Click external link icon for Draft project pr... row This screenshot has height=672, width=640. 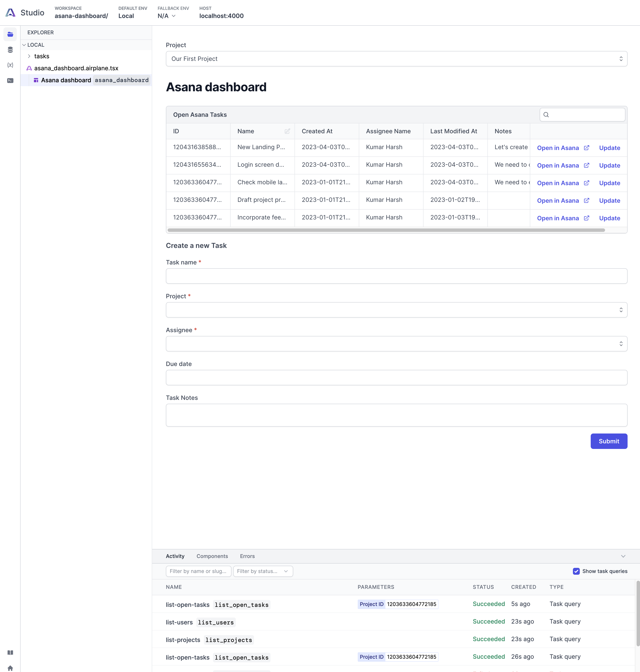tap(586, 201)
